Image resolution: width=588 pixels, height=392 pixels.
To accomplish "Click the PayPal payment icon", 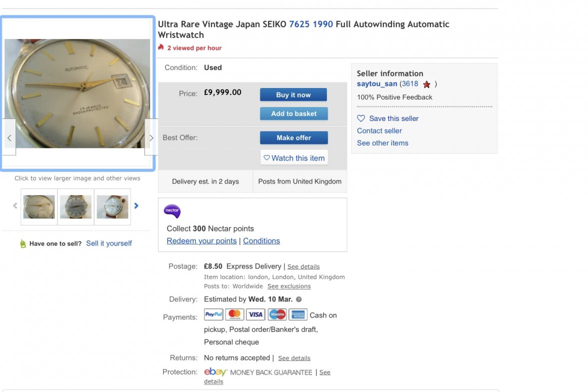I will (213, 314).
